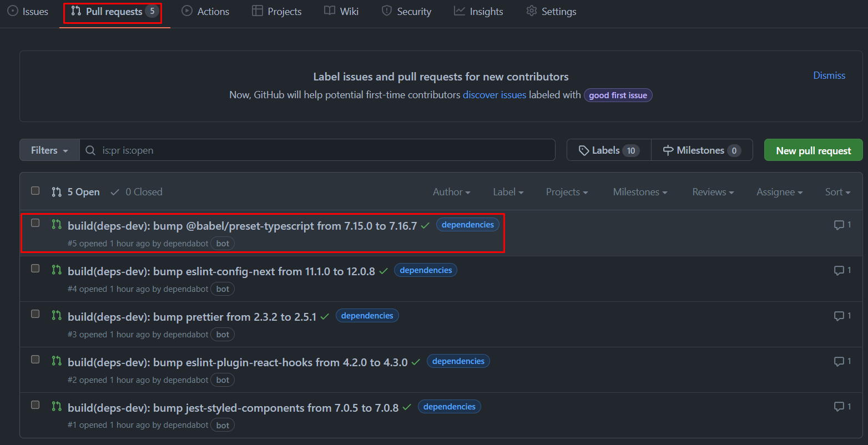Go to the Wiki tab
The width and height of the screenshot is (868, 445).
(x=341, y=12)
